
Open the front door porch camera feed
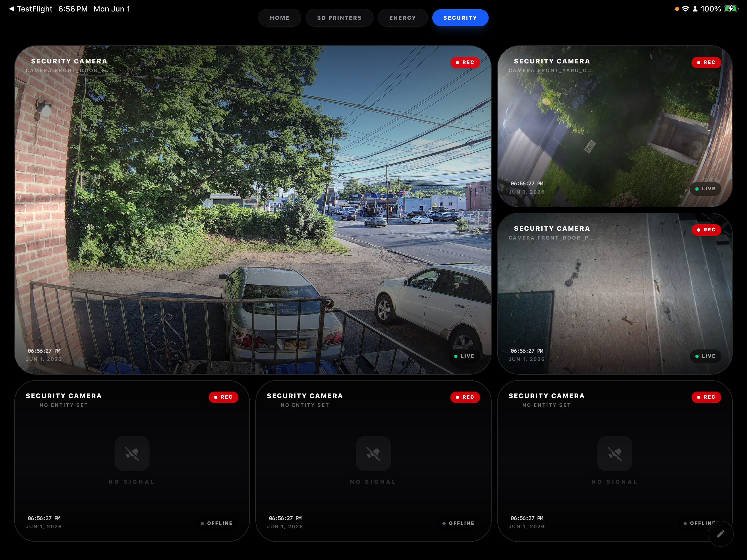click(x=615, y=293)
